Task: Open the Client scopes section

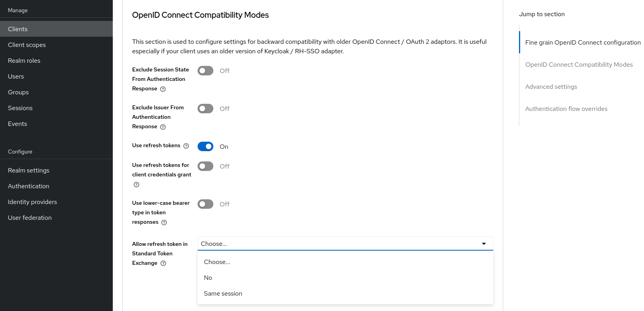Action: [26, 45]
